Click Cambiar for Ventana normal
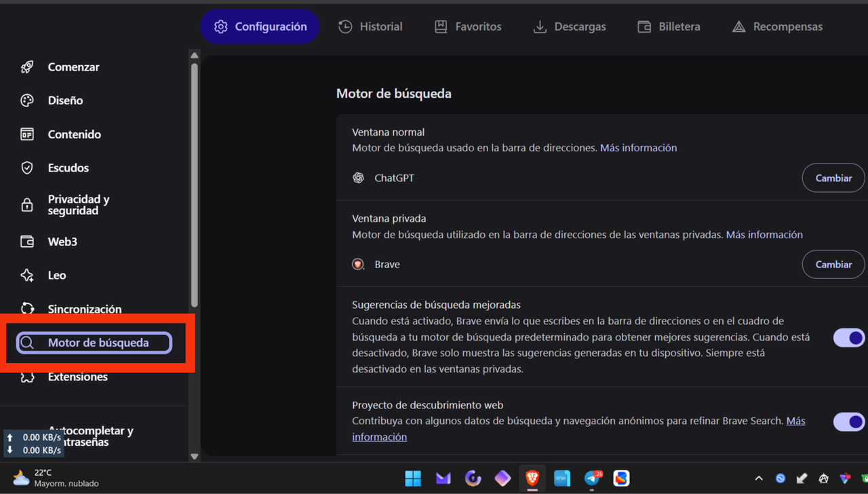Image resolution: width=868 pixels, height=494 pixels. pyautogui.click(x=833, y=178)
